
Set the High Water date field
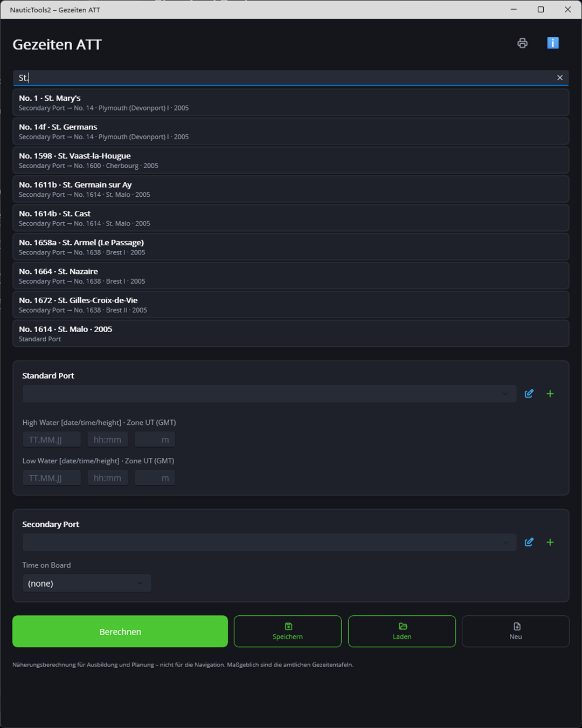(52, 439)
